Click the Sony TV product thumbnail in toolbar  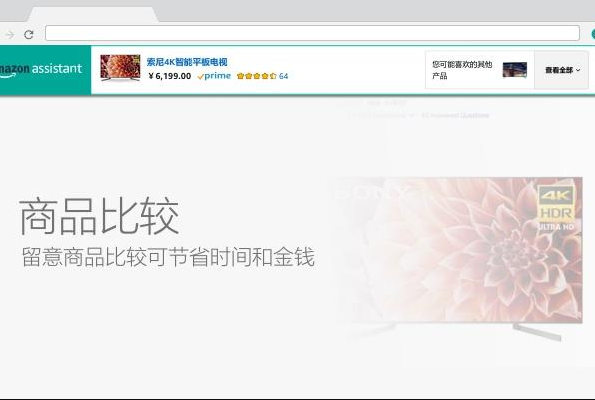pos(120,68)
